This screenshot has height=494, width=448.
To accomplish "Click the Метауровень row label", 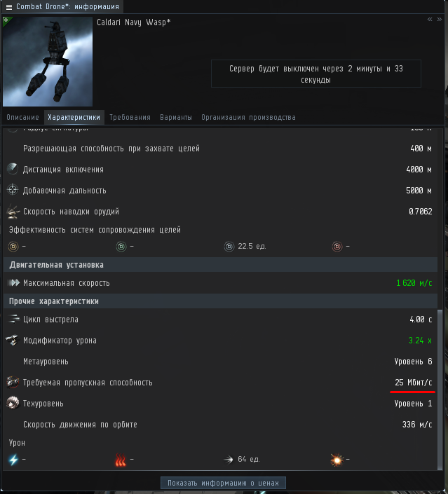I will [x=46, y=362].
